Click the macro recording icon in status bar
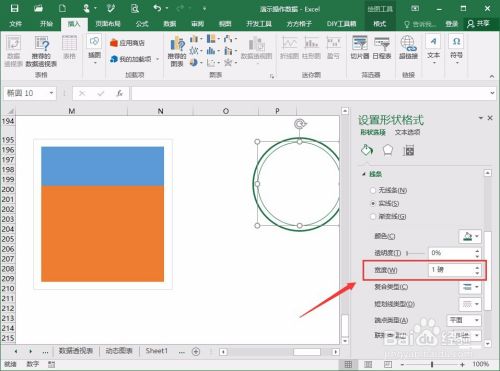This screenshot has width=500, height=371. pos(51,364)
